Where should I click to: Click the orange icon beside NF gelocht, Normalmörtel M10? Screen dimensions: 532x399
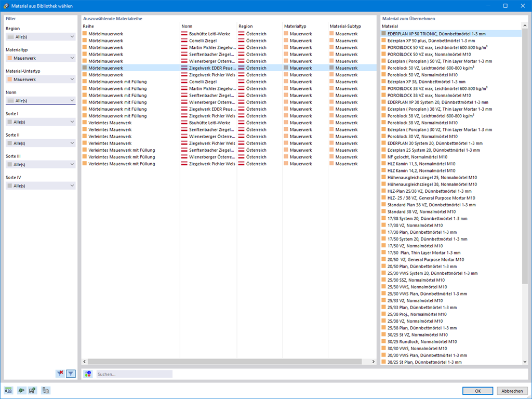384,157
